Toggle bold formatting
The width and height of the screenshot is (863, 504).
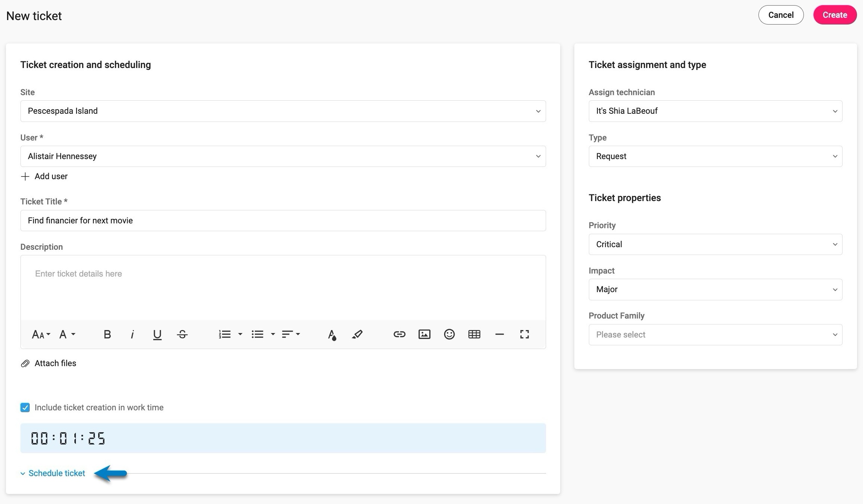(107, 335)
